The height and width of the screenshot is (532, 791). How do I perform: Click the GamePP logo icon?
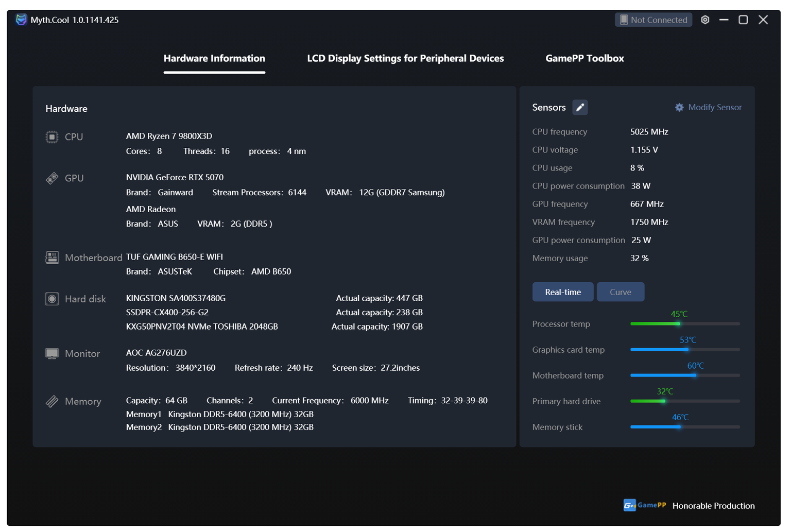tap(629, 505)
